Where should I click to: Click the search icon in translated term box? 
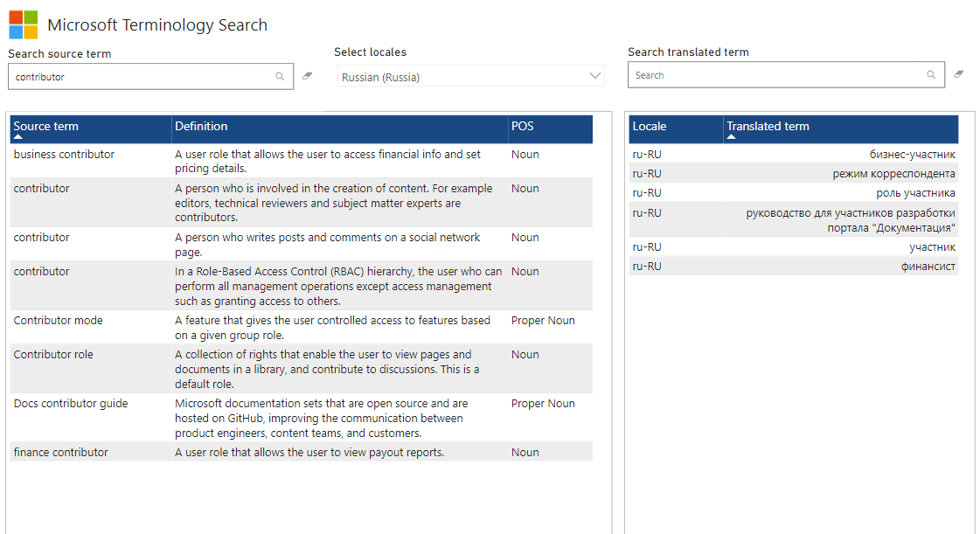click(x=931, y=74)
